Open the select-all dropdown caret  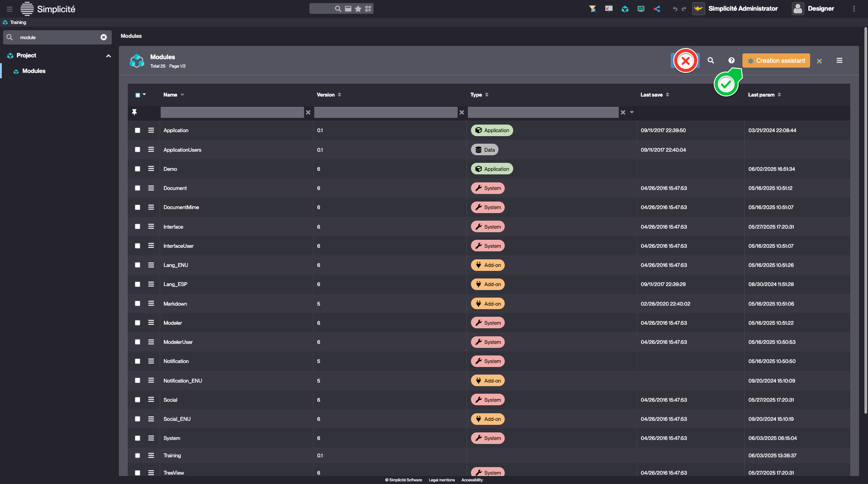[144, 94]
